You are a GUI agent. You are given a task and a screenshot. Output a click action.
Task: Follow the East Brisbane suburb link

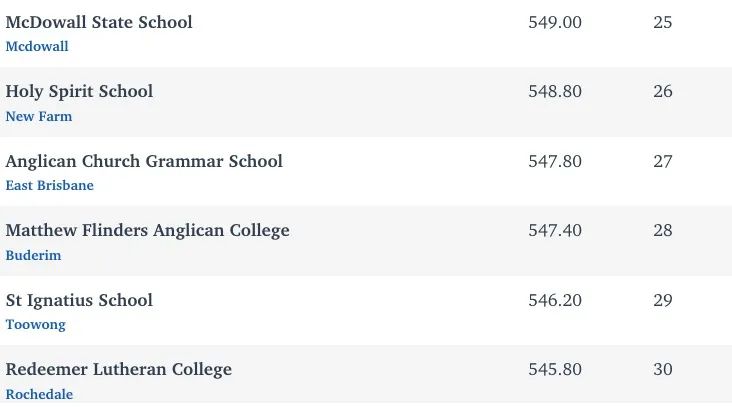point(49,185)
